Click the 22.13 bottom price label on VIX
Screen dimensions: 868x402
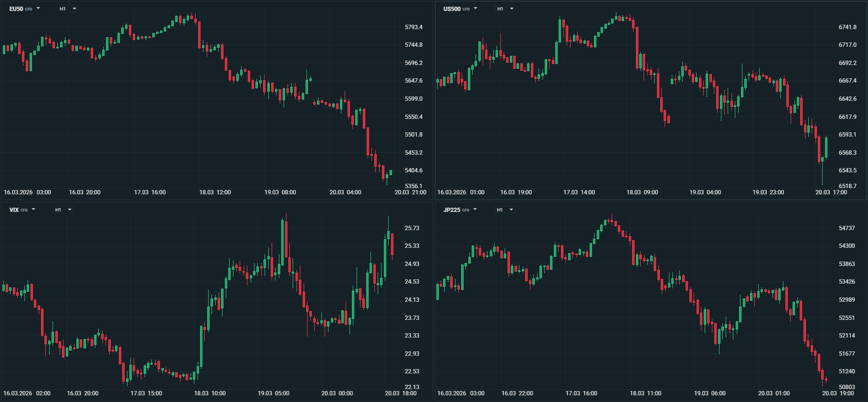(412, 387)
